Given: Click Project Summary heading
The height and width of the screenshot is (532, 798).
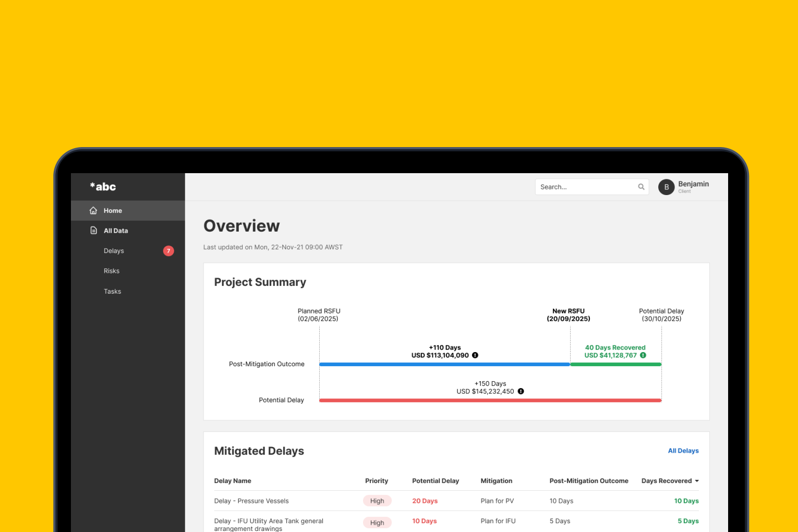Looking at the screenshot, I should [260, 282].
